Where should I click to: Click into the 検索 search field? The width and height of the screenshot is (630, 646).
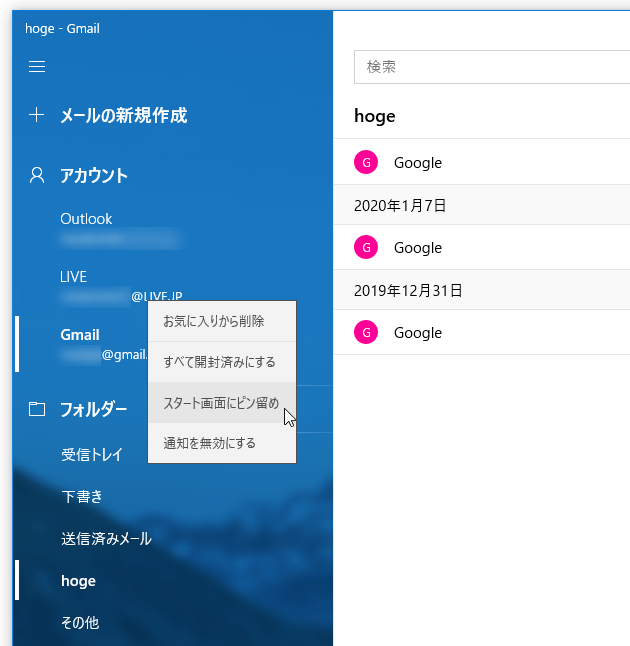click(492, 67)
